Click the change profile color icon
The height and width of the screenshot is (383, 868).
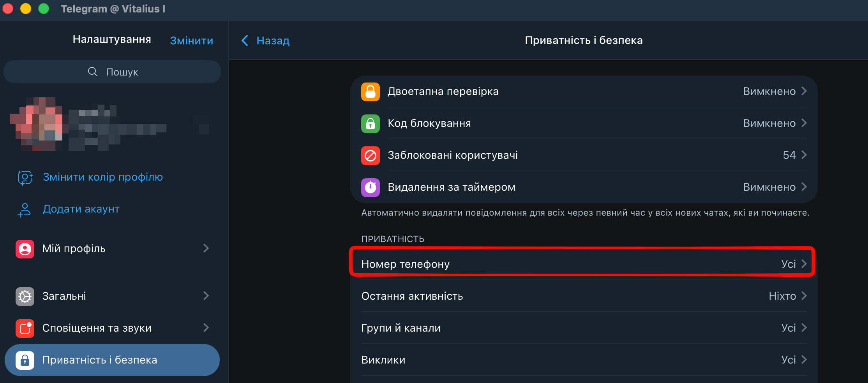click(x=25, y=177)
